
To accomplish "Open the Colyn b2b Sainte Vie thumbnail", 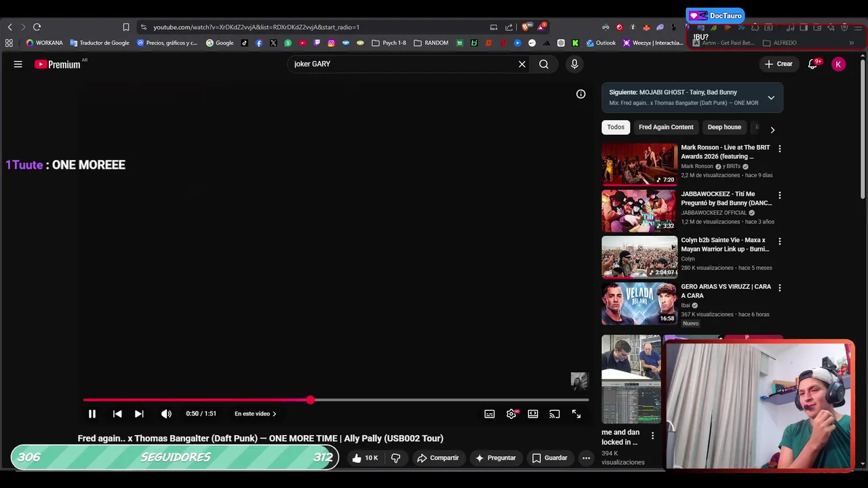I will point(639,257).
